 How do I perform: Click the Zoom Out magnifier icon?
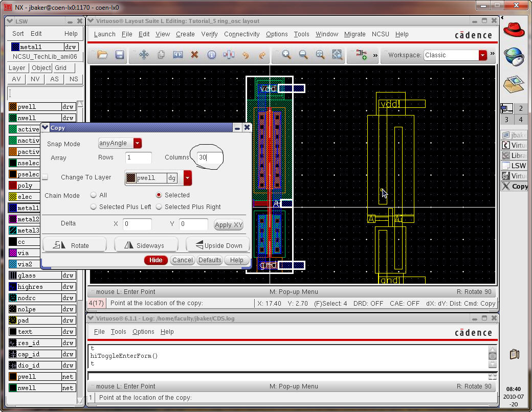point(303,55)
